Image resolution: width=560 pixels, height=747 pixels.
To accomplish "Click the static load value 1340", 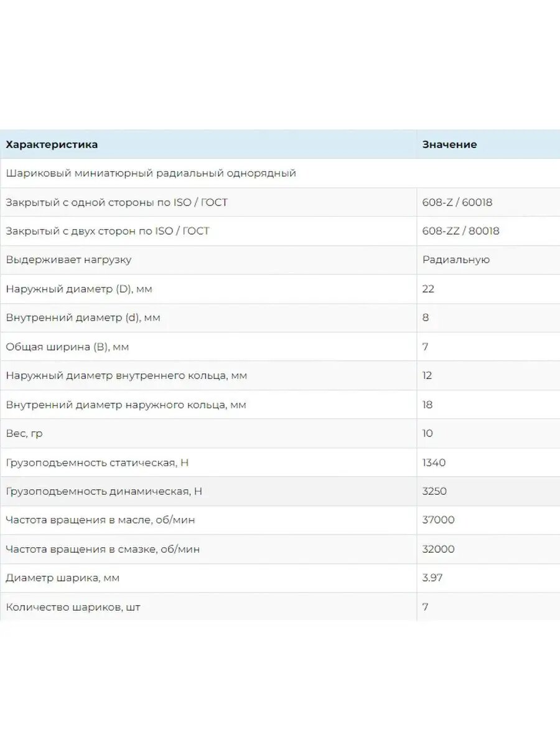I will point(434,463).
